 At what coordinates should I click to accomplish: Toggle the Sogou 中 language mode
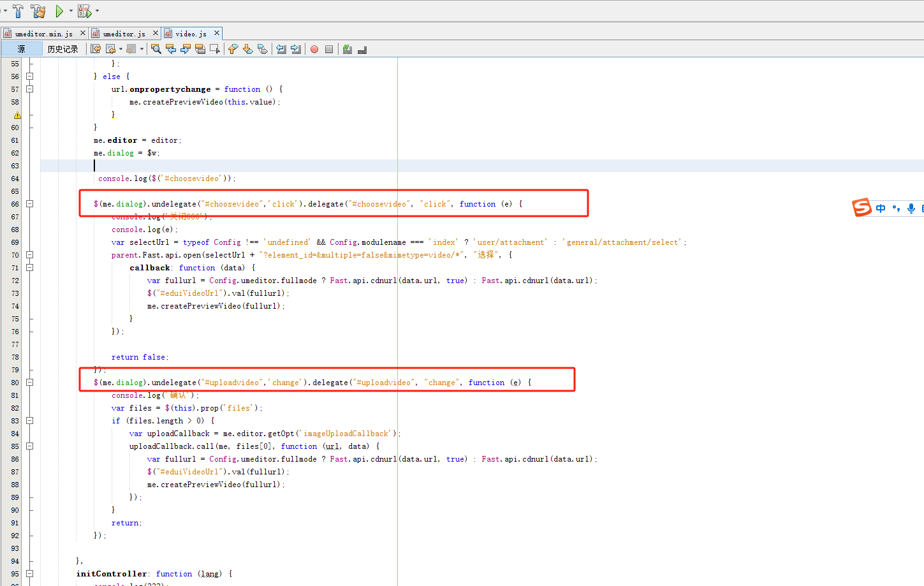tap(881, 209)
